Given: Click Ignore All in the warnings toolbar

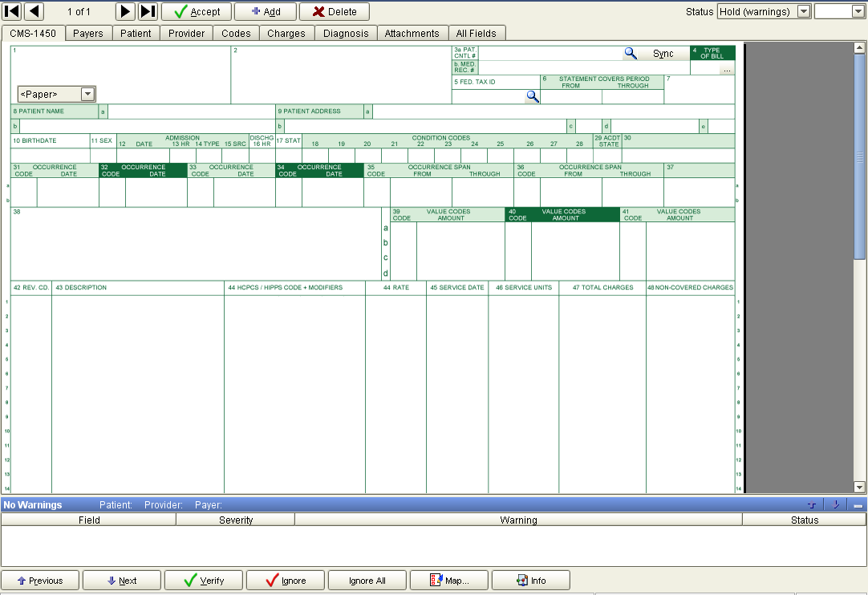Looking at the screenshot, I should coord(367,580).
